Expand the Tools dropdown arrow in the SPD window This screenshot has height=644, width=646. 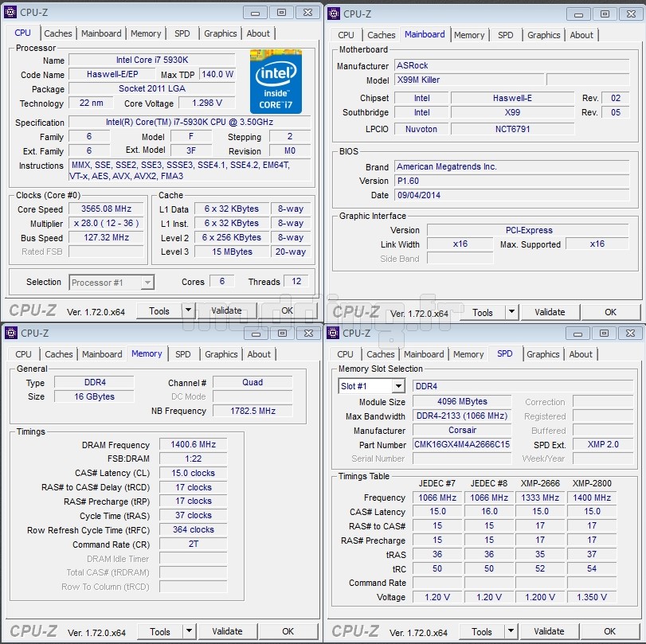(511, 630)
